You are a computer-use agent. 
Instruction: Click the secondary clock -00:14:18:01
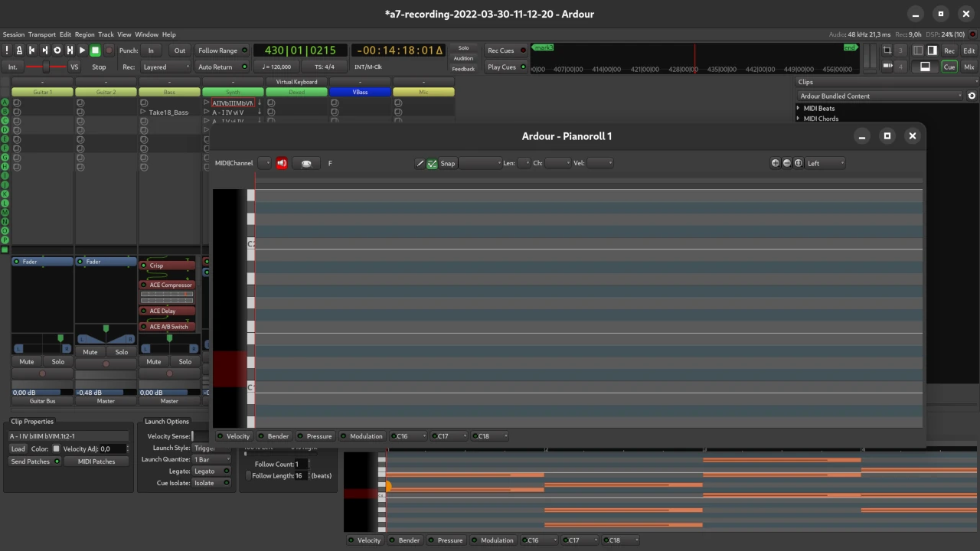pos(399,51)
